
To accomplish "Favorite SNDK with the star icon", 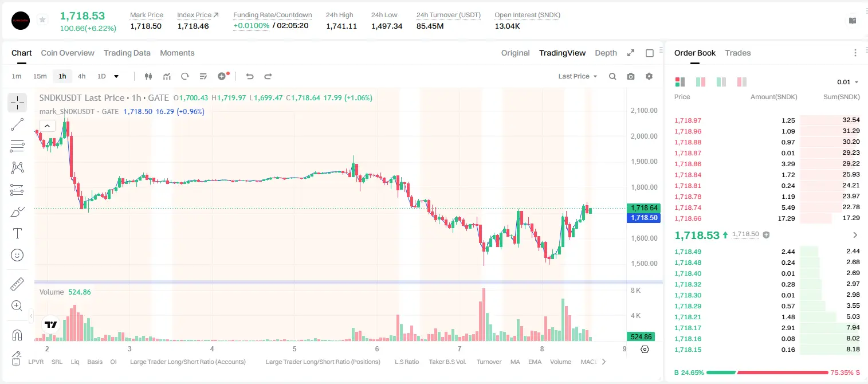I will 42,20.
